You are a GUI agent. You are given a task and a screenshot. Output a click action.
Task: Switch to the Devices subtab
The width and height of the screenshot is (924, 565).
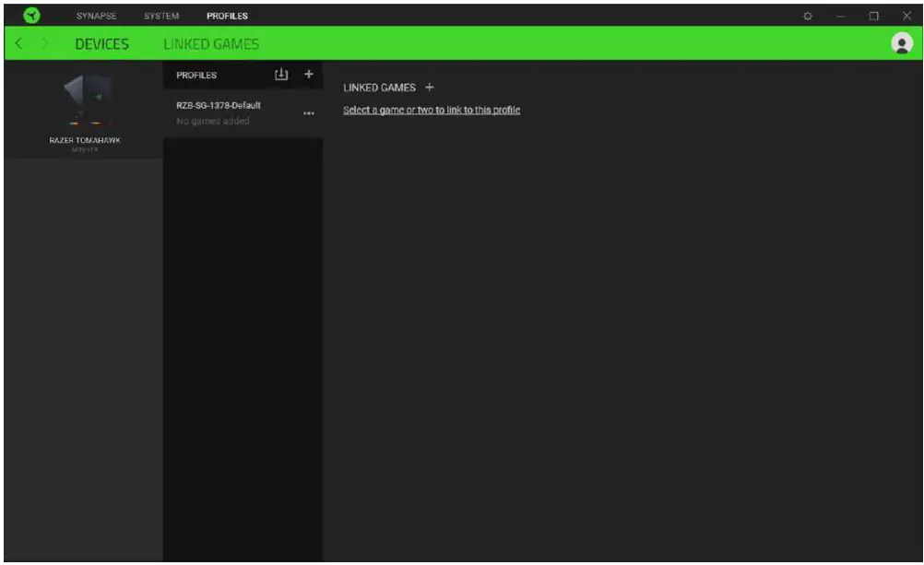coord(101,43)
